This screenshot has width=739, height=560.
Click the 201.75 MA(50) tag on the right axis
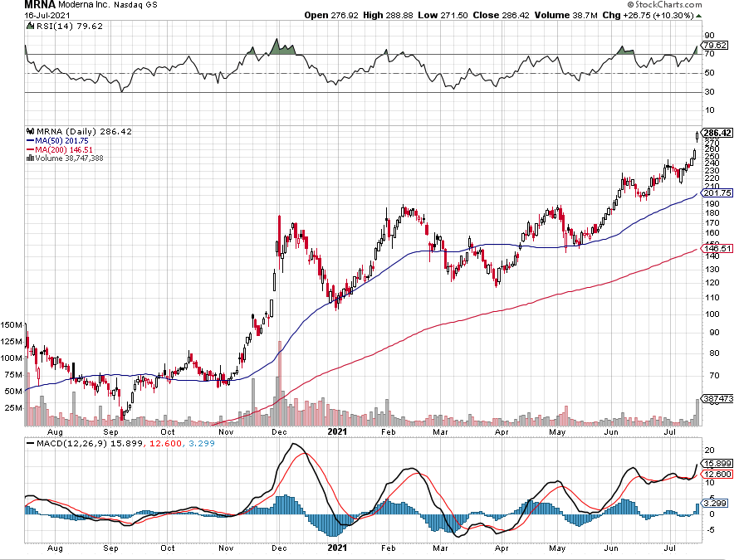coord(717,193)
